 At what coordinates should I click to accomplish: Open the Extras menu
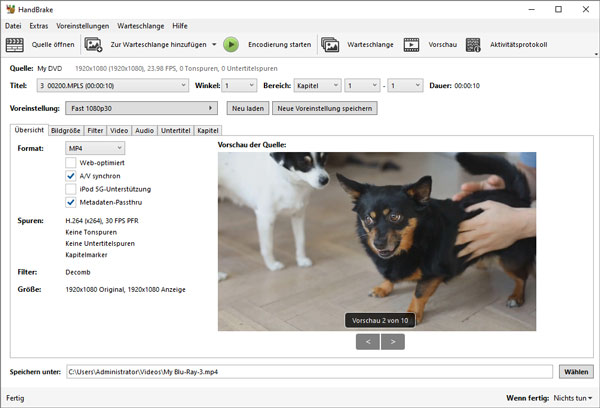(x=39, y=26)
